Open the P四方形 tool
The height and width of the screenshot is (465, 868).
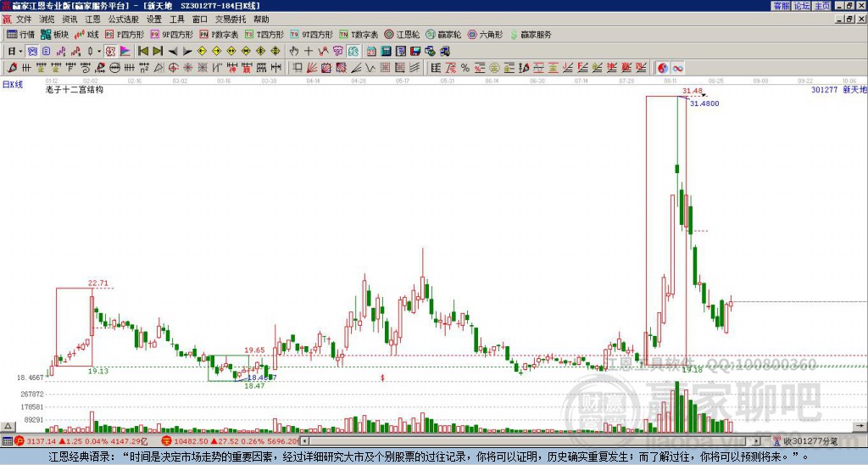point(125,34)
